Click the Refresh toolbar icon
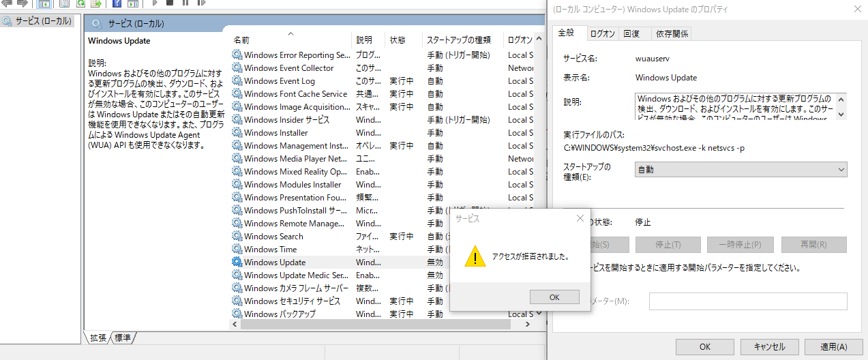Image resolution: width=868 pixels, height=360 pixels. point(79,3)
